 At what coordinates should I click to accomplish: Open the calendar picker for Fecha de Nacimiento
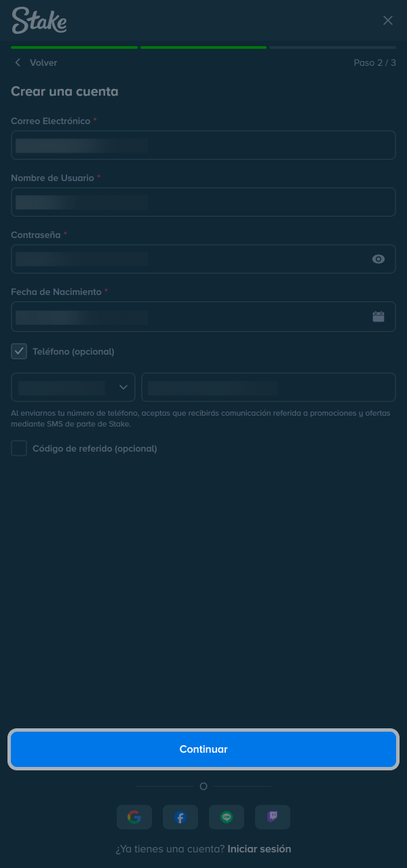[378, 316]
